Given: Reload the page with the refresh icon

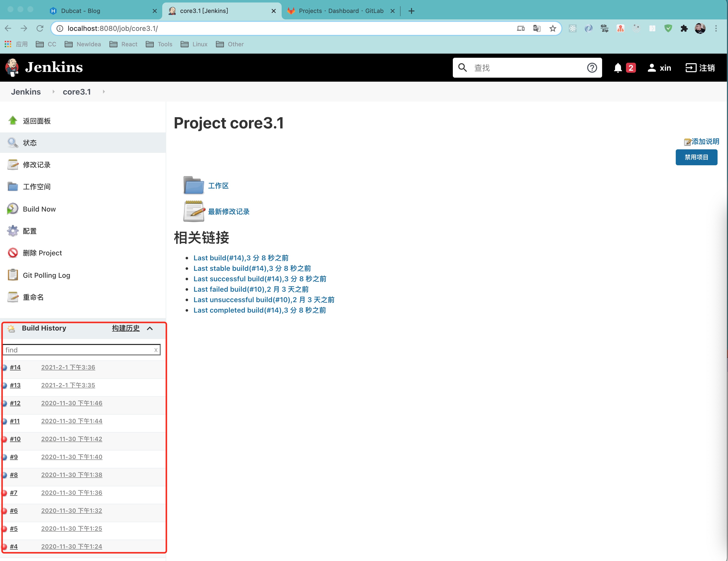Looking at the screenshot, I should (40, 28).
